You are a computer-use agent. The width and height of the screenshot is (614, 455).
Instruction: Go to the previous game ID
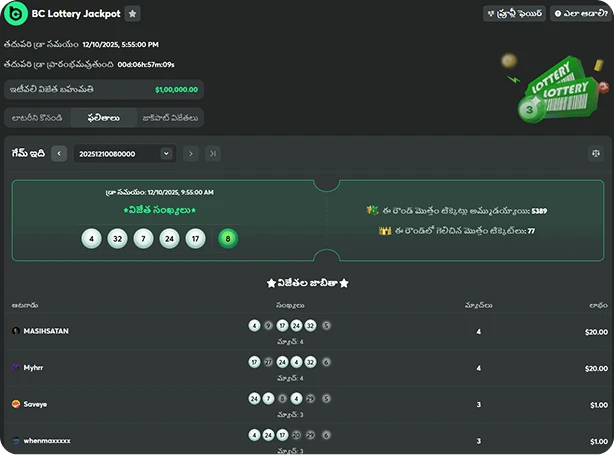coord(59,153)
